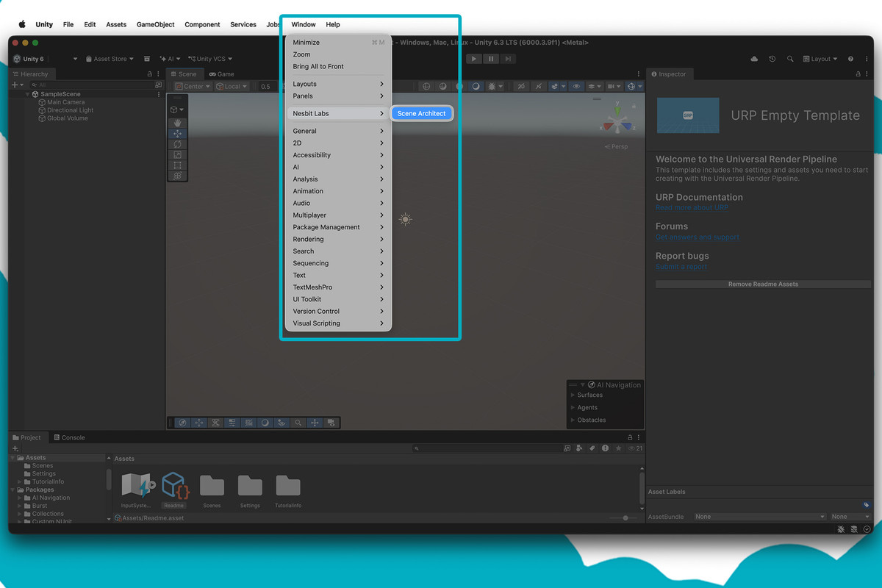
Task: Open the Asset Labels tag icon
Action: (x=867, y=505)
